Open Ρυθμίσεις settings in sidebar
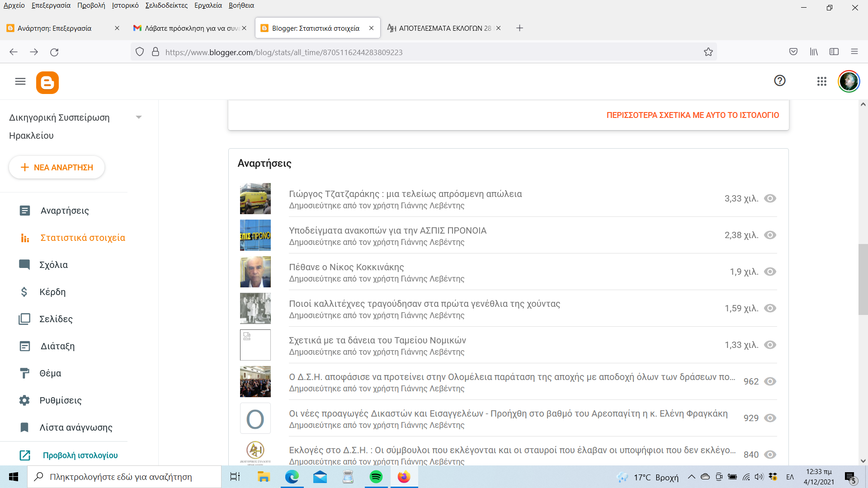This screenshot has height=488, width=868. 60,400
